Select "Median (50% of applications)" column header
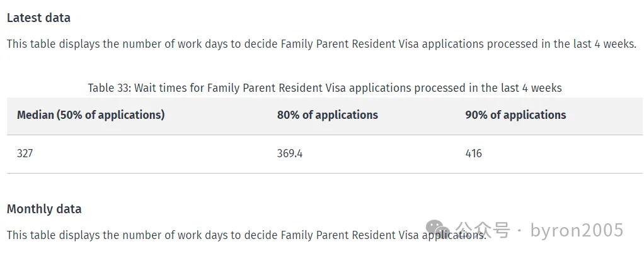 point(91,115)
